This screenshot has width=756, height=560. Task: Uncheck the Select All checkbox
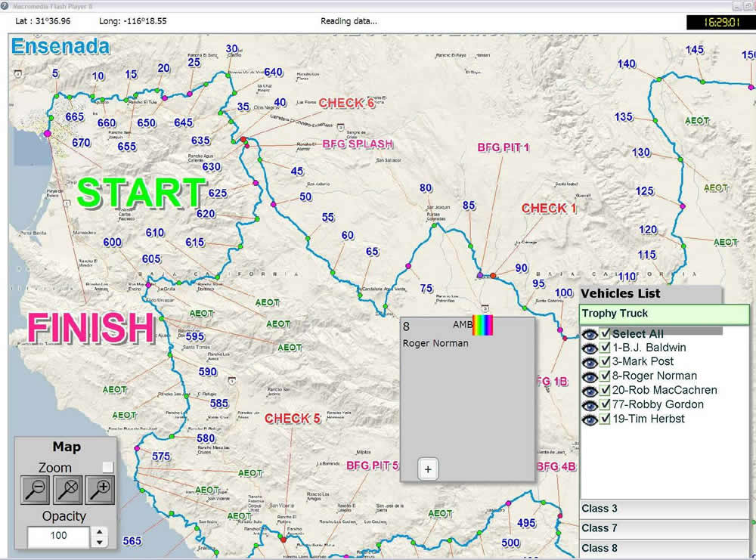coord(605,333)
